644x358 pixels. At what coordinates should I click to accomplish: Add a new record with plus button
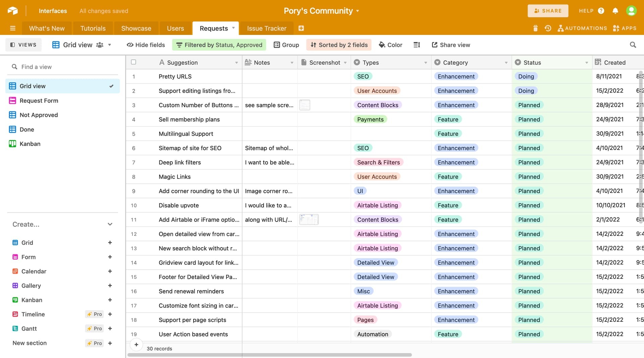click(136, 345)
